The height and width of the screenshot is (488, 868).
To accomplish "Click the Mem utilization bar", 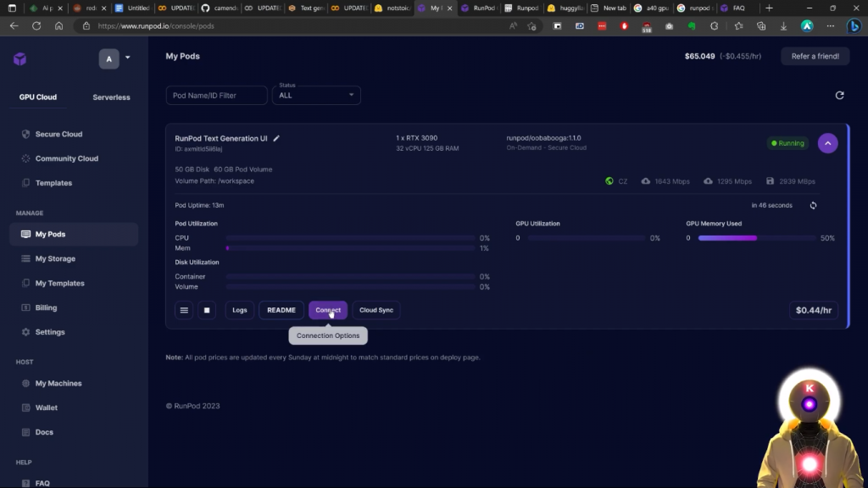I will (x=350, y=248).
